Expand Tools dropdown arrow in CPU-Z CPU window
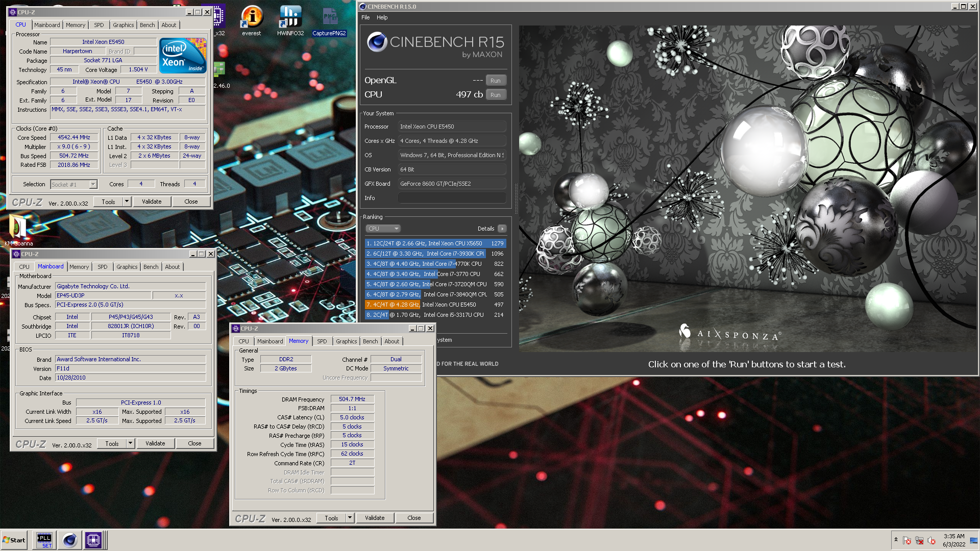The image size is (980, 551). 127,202
